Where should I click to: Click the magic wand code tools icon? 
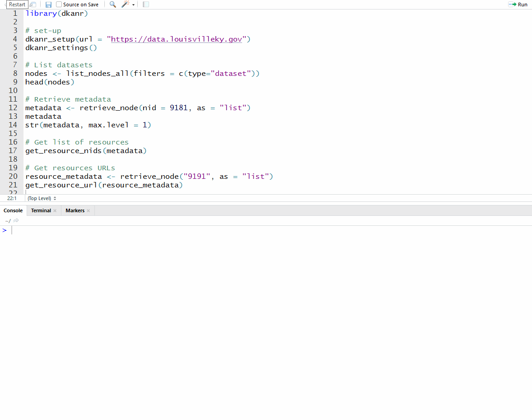pos(126,5)
